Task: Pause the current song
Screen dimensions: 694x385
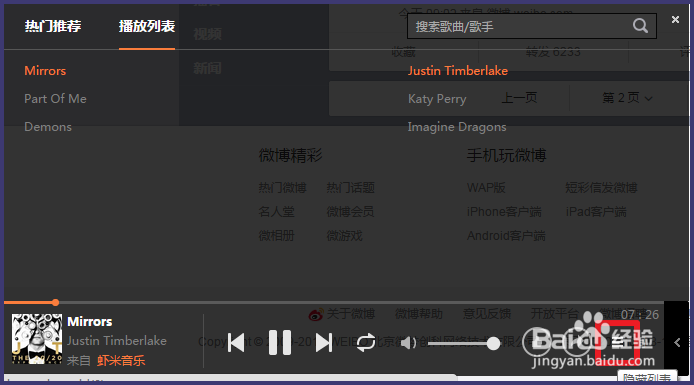Action: click(280, 343)
